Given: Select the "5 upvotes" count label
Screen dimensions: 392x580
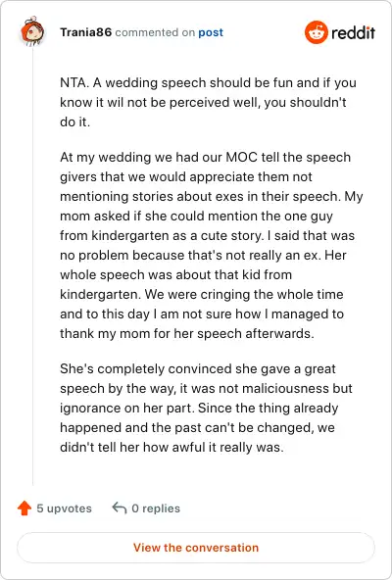Looking at the screenshot, I should 64,508.
